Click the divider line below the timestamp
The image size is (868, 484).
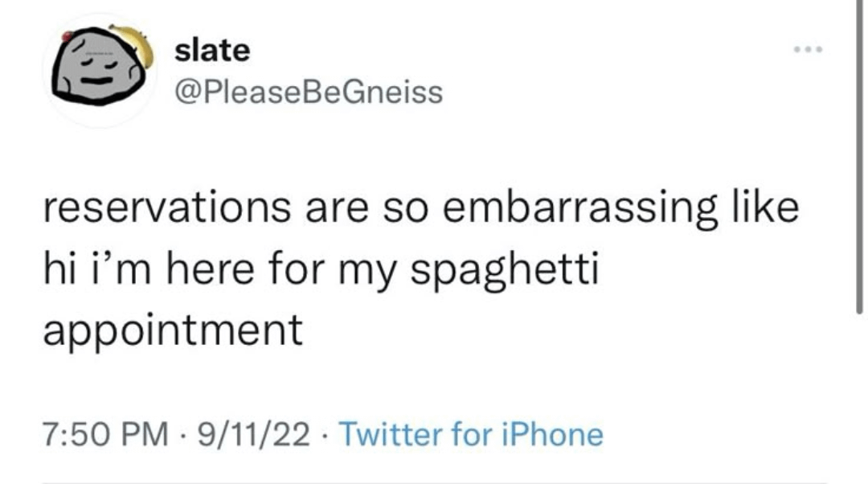[x=434, y=482]
